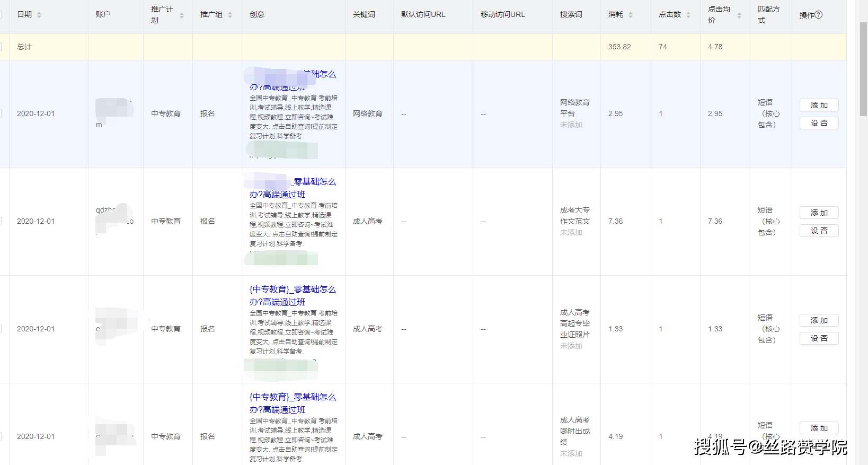The image size is (868, 465).
Task: Click 设否 for 成考大专作文范文 row
Action: coord(819,231)
